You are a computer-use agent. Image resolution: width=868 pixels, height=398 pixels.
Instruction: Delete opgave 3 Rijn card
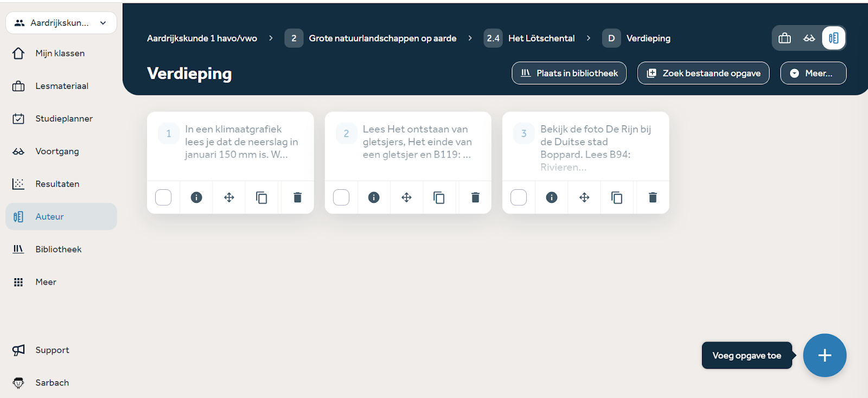tap(653, 197)
